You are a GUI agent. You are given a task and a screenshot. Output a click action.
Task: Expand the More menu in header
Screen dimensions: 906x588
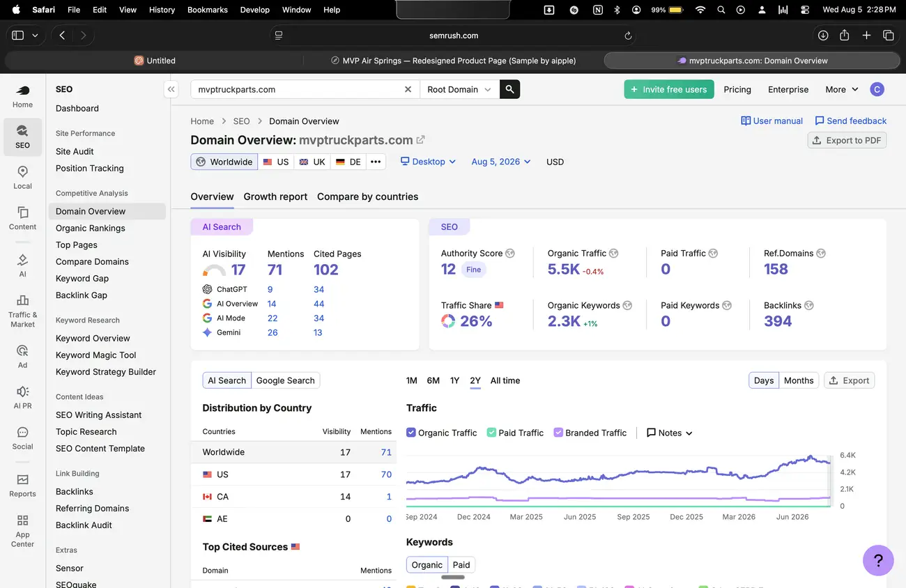(x=840, y=89)
